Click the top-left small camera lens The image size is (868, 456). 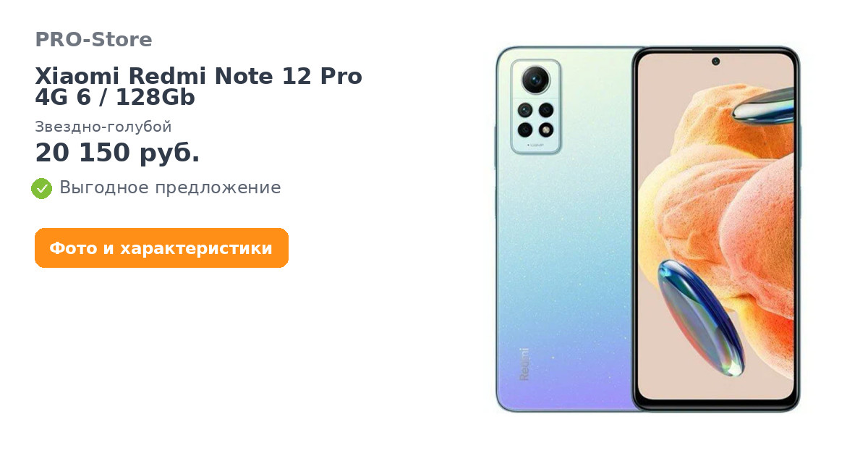(525, 110)
